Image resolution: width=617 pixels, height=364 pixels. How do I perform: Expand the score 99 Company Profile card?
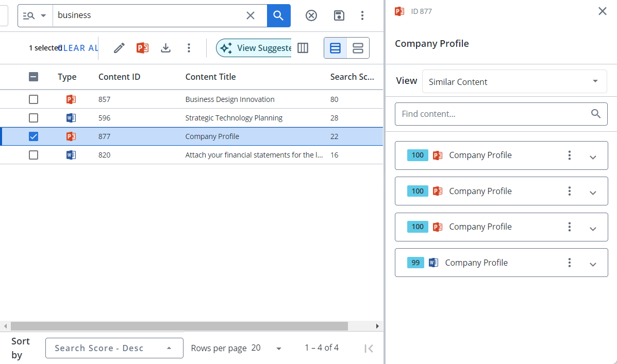(x=593, y=265)
